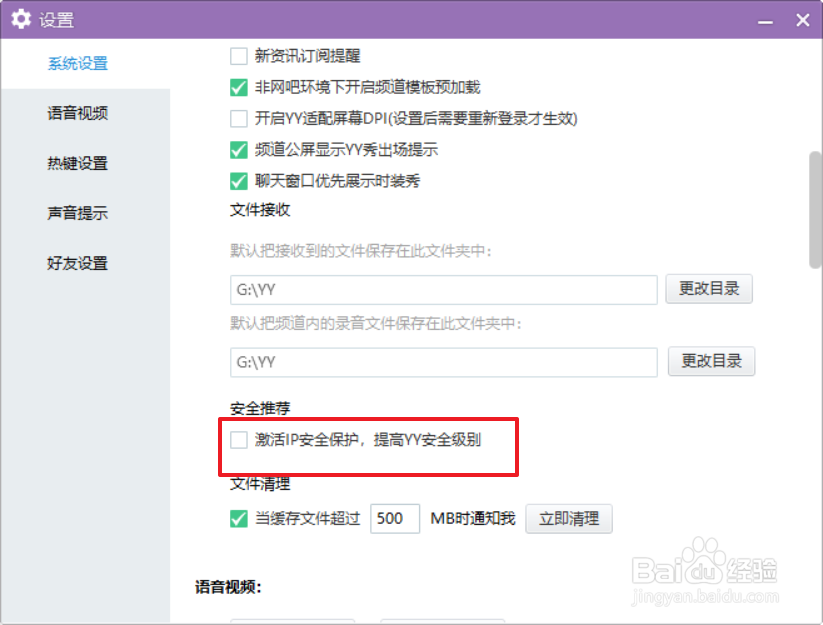
Task: Click the vertical scrollbar thumb
Action: coord(815,210)
